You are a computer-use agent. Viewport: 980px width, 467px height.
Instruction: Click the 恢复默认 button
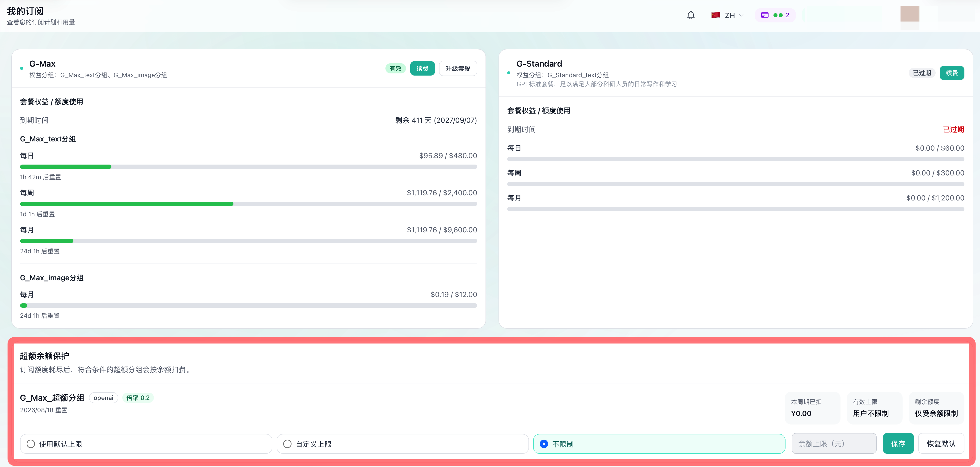941,443
